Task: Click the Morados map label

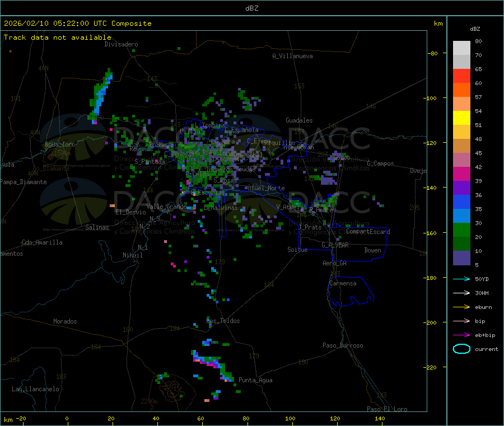Action: (x=66, y=321)
